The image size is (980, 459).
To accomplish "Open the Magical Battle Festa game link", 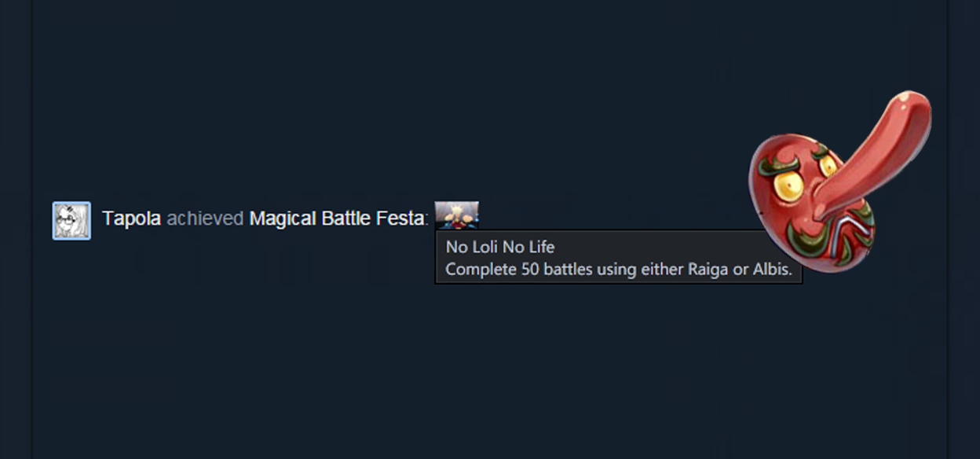I will (338, 219).
